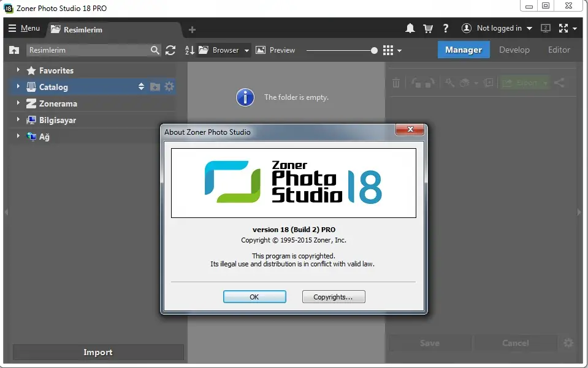588x368 pixels.
Task: Open the dimmed Export dropdown arrow
Action: (x=545, y=83)
